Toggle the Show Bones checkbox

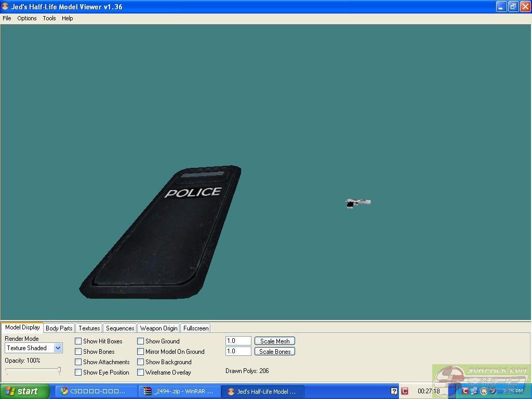click(x=78, y=352)
